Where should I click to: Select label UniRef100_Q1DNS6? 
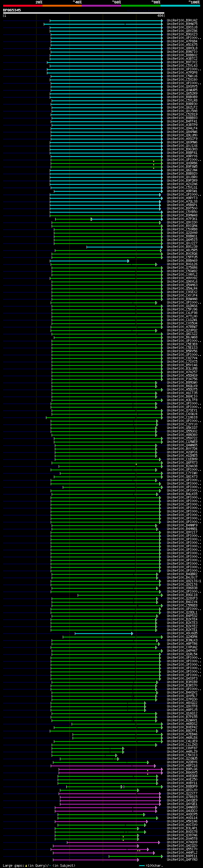coord(182,306)
